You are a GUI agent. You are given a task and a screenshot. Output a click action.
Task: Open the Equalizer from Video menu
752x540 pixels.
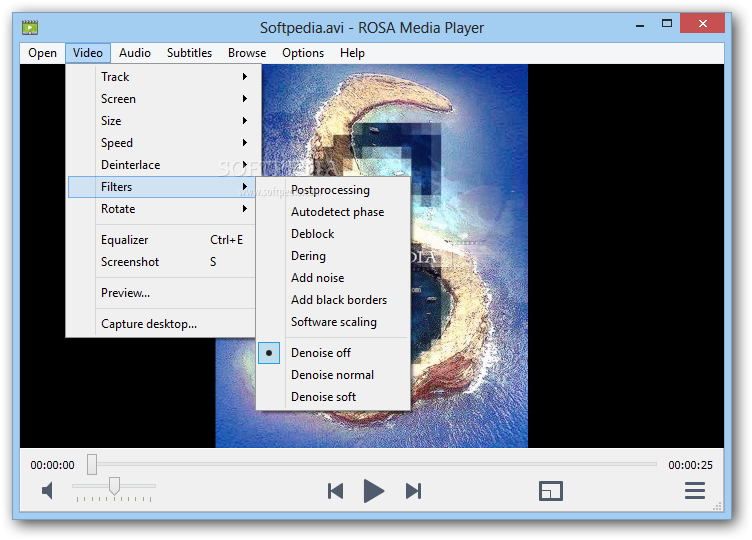pos(161,240)
